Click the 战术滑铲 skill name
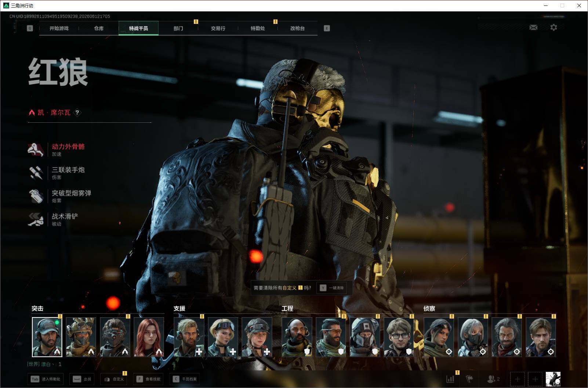This screenshot has height=388, width=588. pos(65,216)
